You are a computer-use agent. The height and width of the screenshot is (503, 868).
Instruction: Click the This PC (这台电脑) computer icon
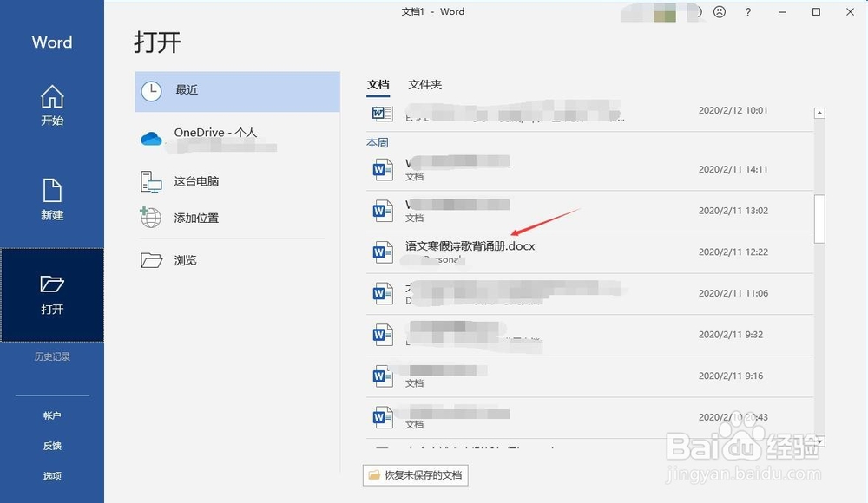pos(150,181)
